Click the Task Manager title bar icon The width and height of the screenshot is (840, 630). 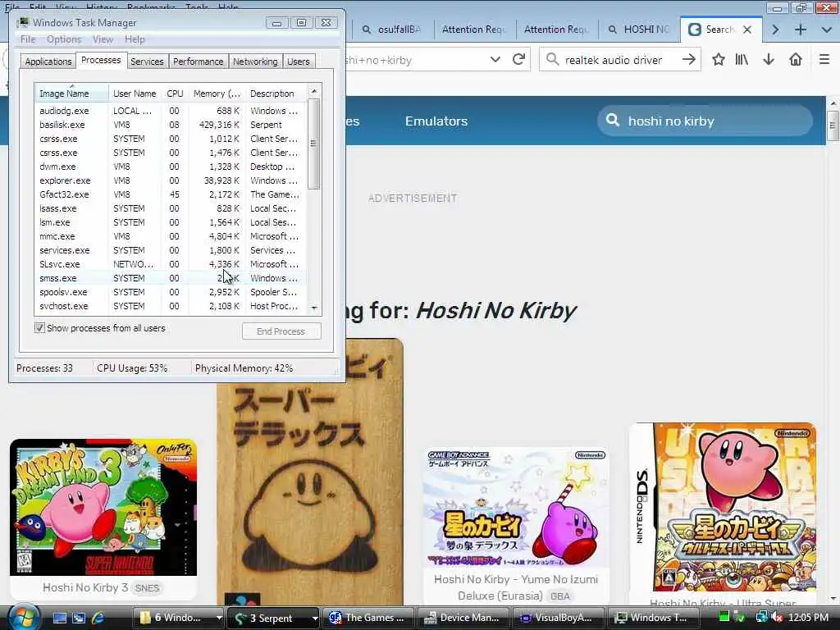(23, 22)
